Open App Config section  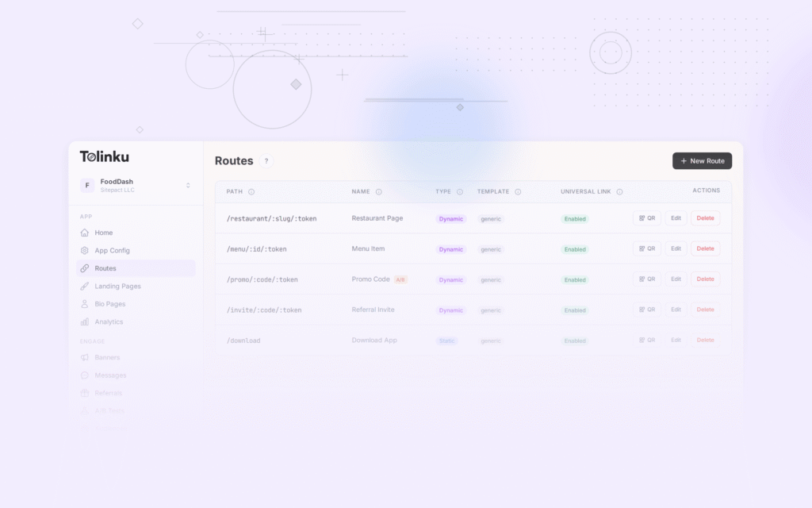(x=136, y=250)
